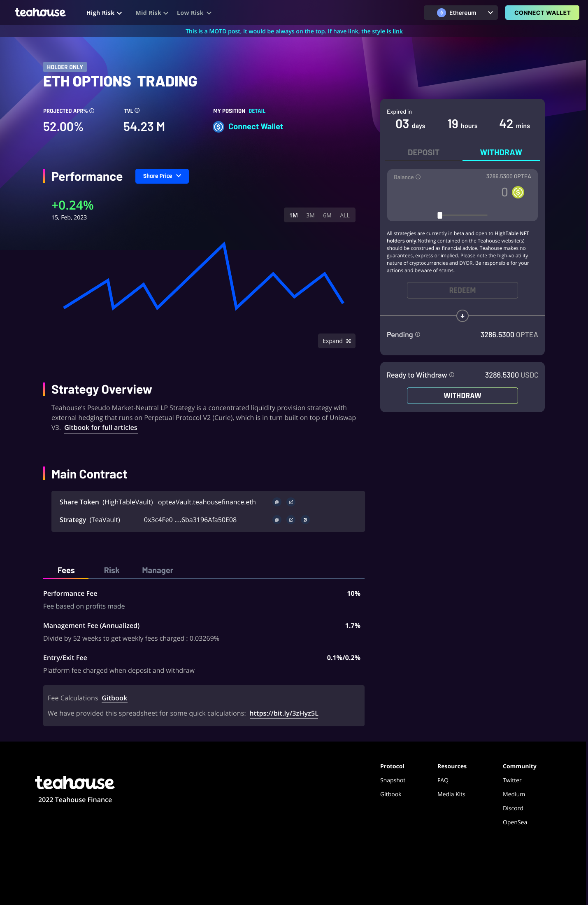
Task: Copy the Share Token address
Action: coord(277,502)
